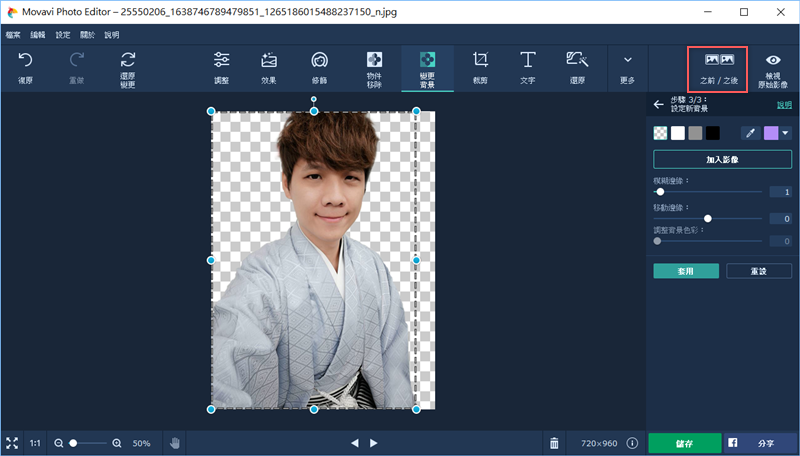Open the 設定 settings menu
The width and height of the screenshot is (800, 456).
tap(63, 35)
